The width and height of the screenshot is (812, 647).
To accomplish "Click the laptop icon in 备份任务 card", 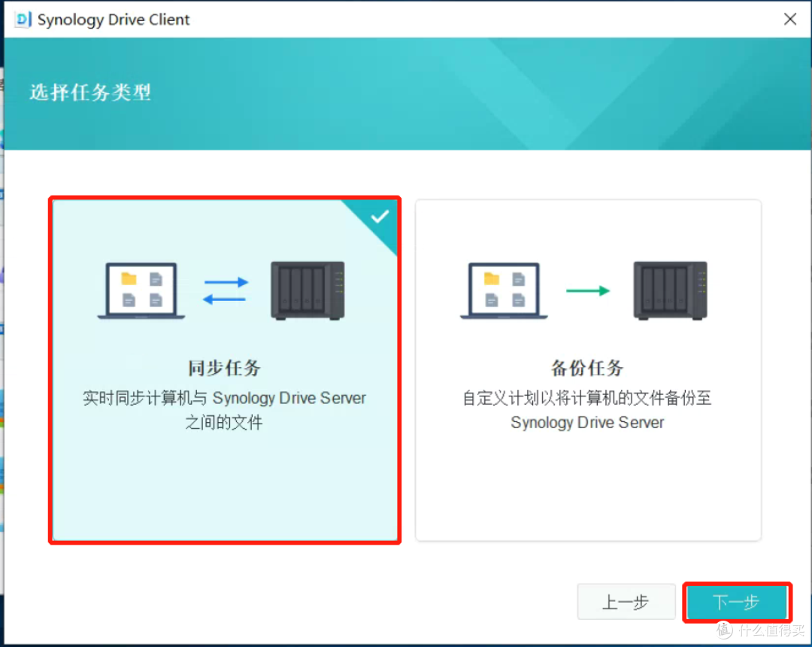I will click(504, 290).
